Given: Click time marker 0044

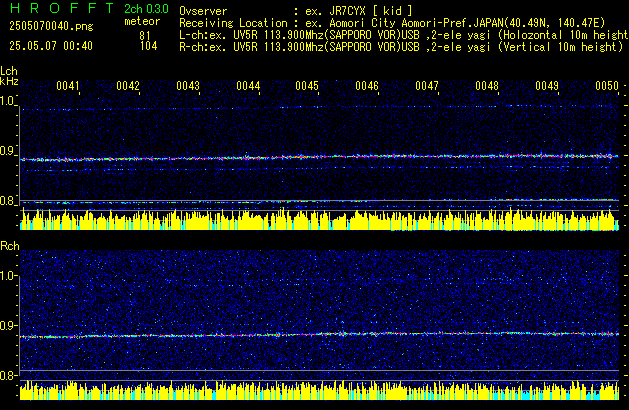Looking at the screenshot, I should (x=248, y=86).
